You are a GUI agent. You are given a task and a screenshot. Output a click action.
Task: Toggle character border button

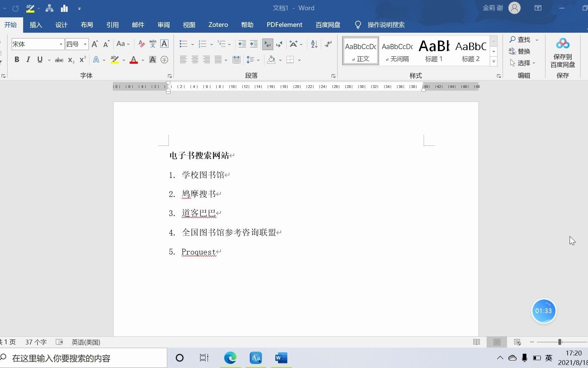(x=164, y=44)
